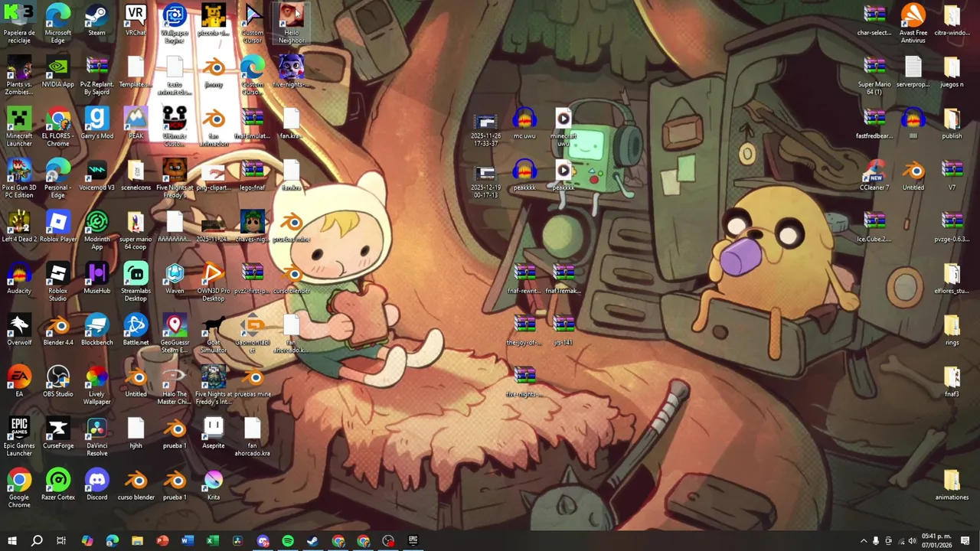Select the Battle.net desktop icon
Image resolution: width=980 pixels, height=551 pixels.
tap(136, 330)
